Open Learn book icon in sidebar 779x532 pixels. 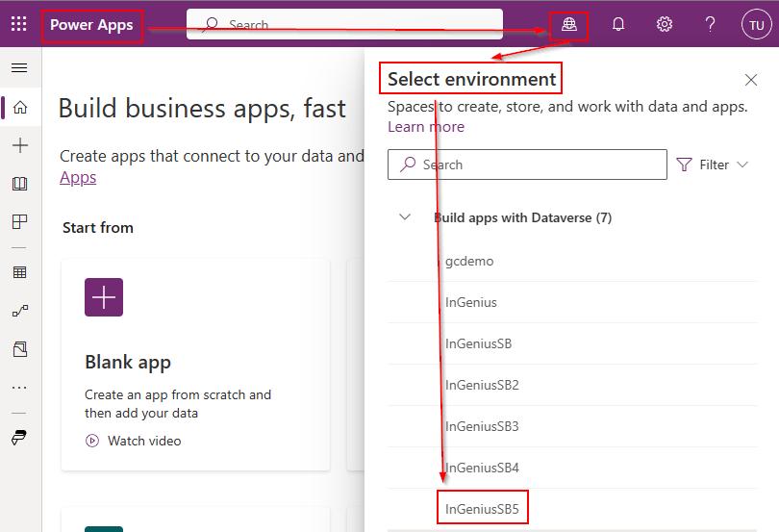pos(19,184)
